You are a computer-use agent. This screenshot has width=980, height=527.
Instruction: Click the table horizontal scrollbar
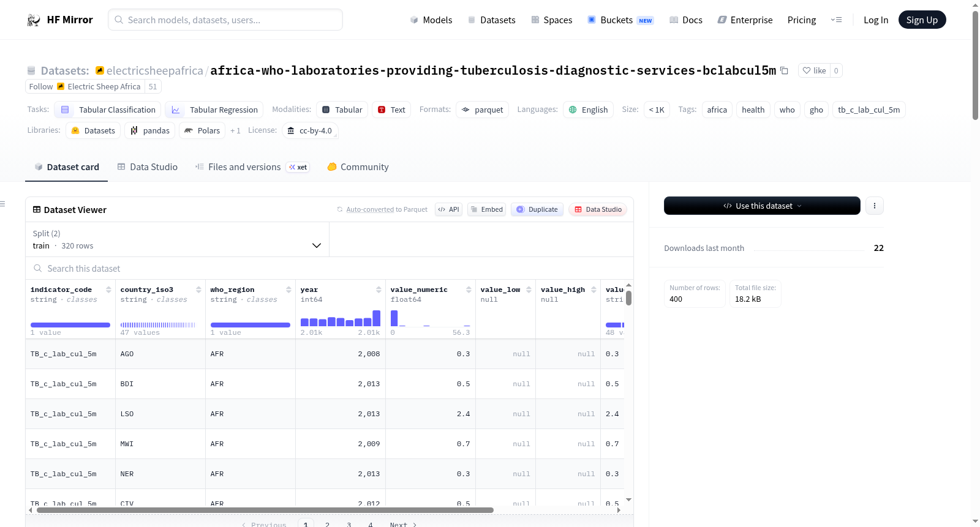[265, 510]
